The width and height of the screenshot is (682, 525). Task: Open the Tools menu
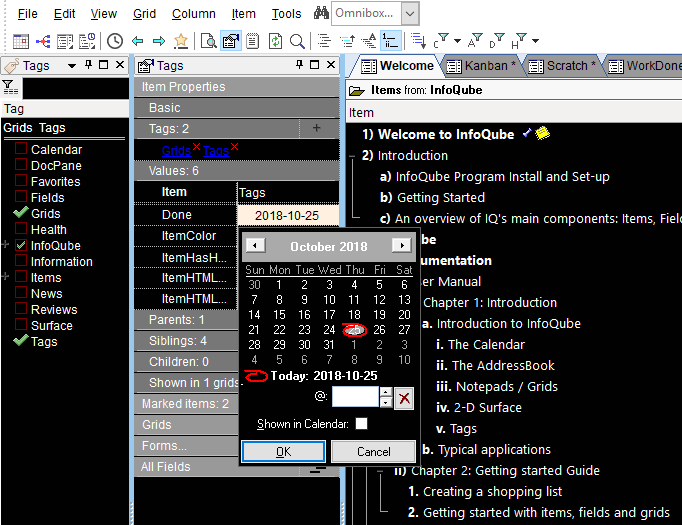[x=286, y=14]
